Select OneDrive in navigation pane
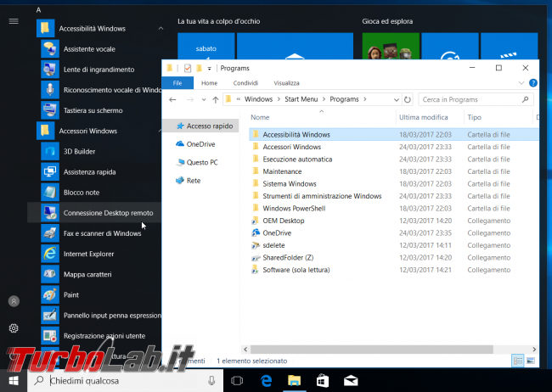The height and width of the screenshot is (392, 552). click(200, 144)
